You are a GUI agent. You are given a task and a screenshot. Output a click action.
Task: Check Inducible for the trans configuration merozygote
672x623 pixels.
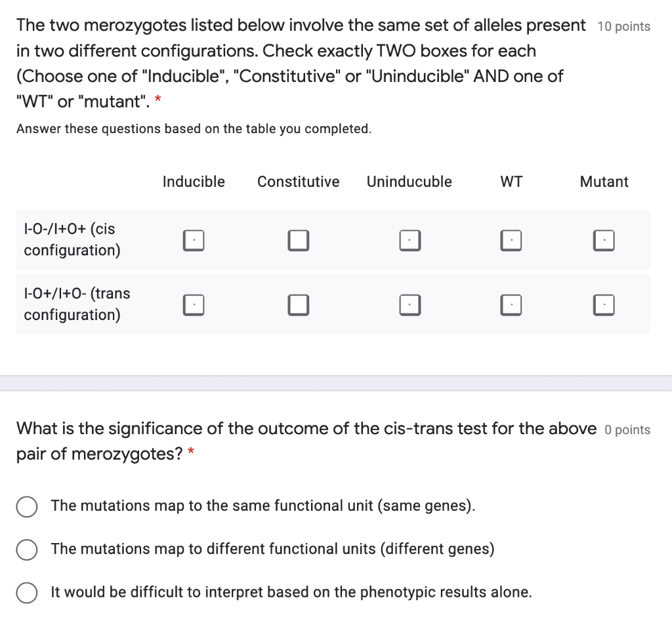(194, 304)
